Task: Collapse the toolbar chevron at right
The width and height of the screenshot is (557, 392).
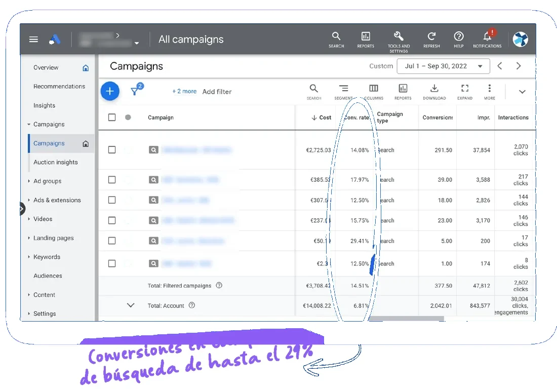Action: click(522, 92)
